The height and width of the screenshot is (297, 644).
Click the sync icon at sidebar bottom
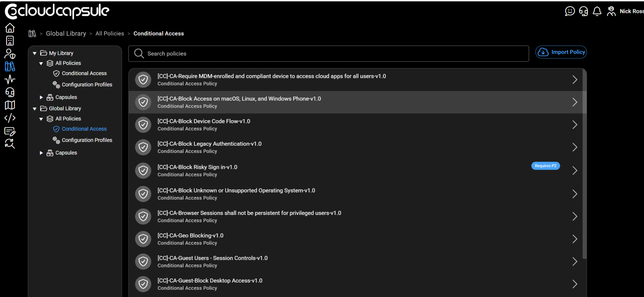pos(10,144)
